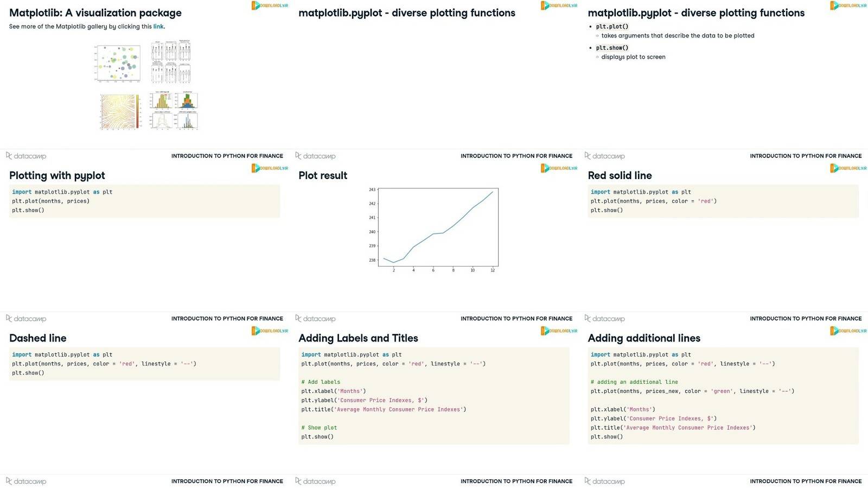This screenshot has width=868, height=488.
Task: Click the Downloadly logo on Plot result slide
Action: tap(559, 168)
